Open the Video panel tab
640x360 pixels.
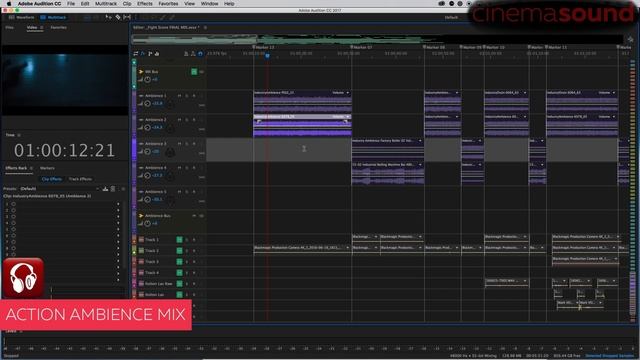32,27
